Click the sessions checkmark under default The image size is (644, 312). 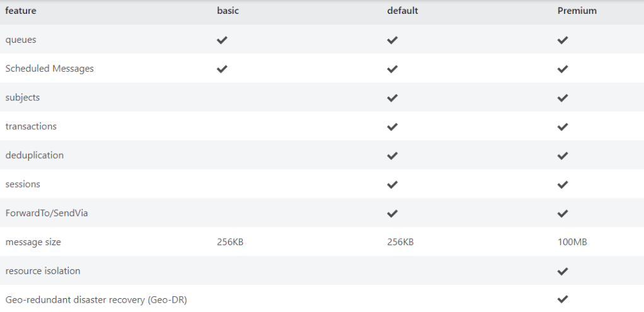coord(393,185)
